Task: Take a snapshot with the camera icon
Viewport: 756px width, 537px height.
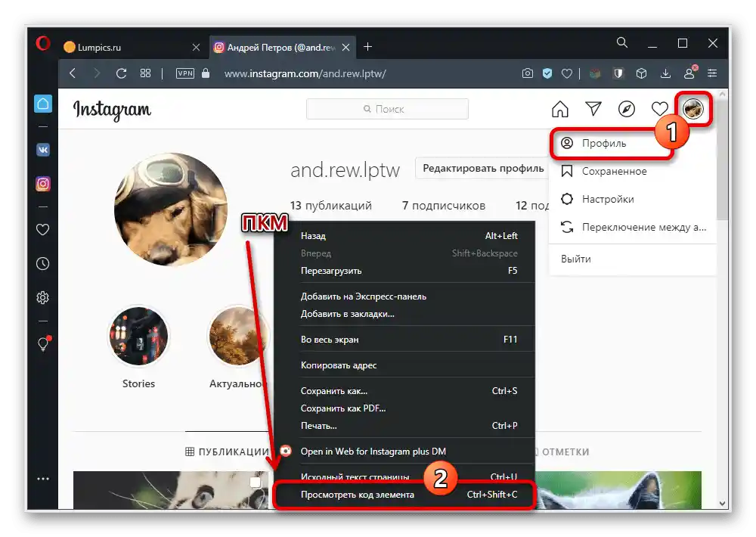Action: (x=528, y=73)
